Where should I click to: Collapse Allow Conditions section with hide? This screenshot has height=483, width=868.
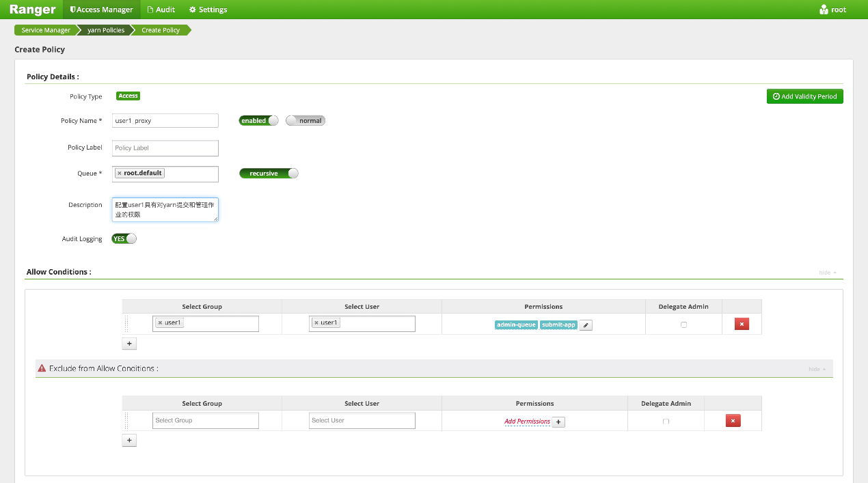[827, 273]
